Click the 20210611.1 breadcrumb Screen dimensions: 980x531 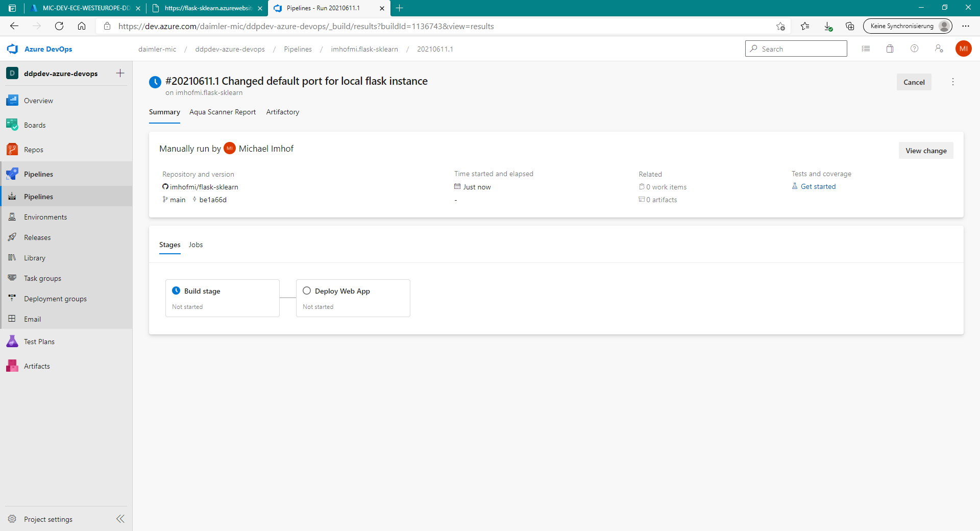(435, 49)
